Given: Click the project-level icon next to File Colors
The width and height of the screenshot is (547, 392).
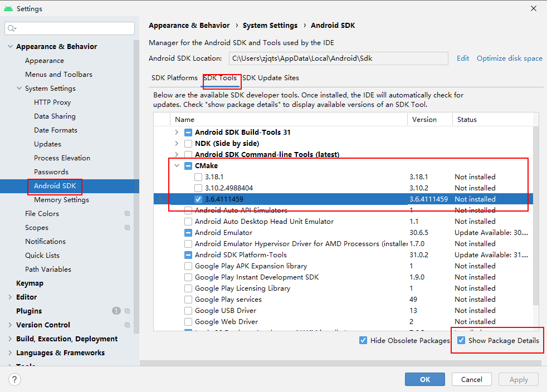Looking at the screenshot, I should (x=128, y=213).
